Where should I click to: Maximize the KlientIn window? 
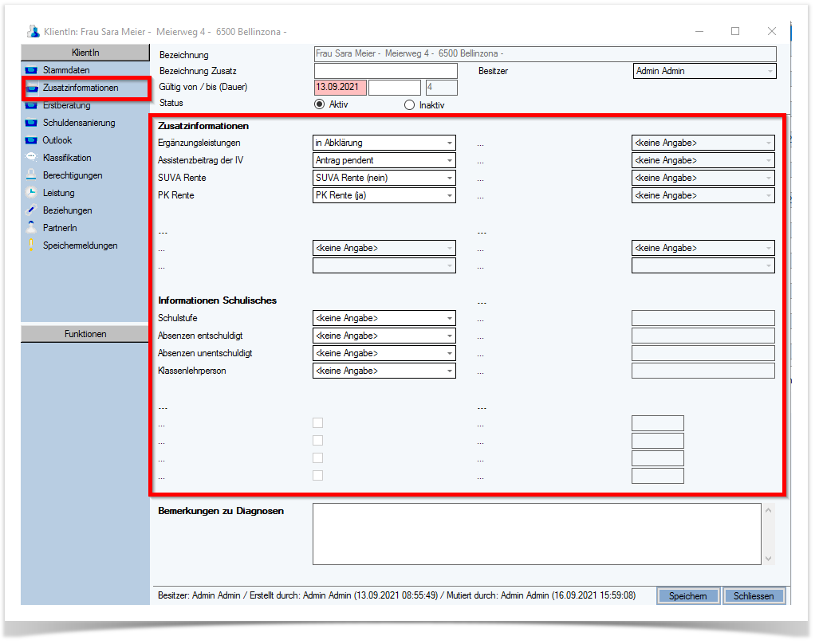click(735, 31)
